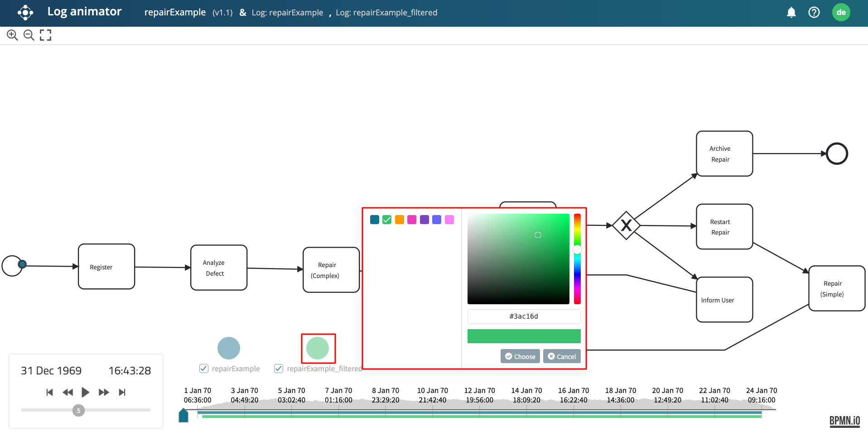Select the orange preset color swatch

(x=399, y=220)
